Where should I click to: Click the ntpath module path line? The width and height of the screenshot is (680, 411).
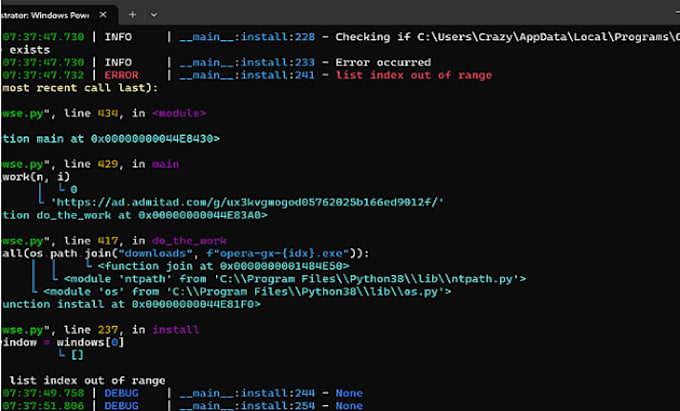[x=295, y=279]
